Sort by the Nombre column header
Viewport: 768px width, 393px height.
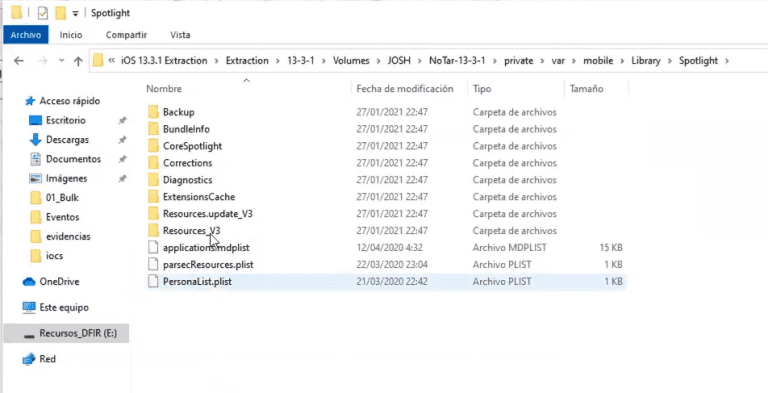(164, 89)
